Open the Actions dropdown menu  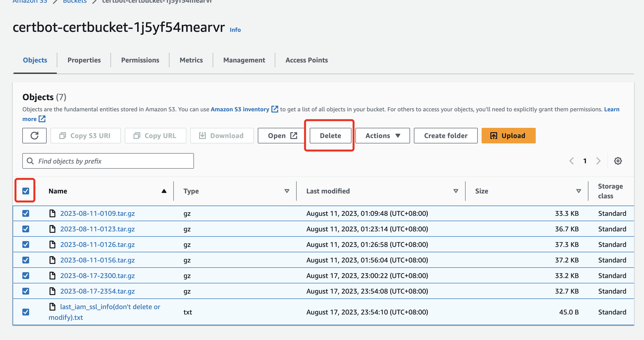383,136
